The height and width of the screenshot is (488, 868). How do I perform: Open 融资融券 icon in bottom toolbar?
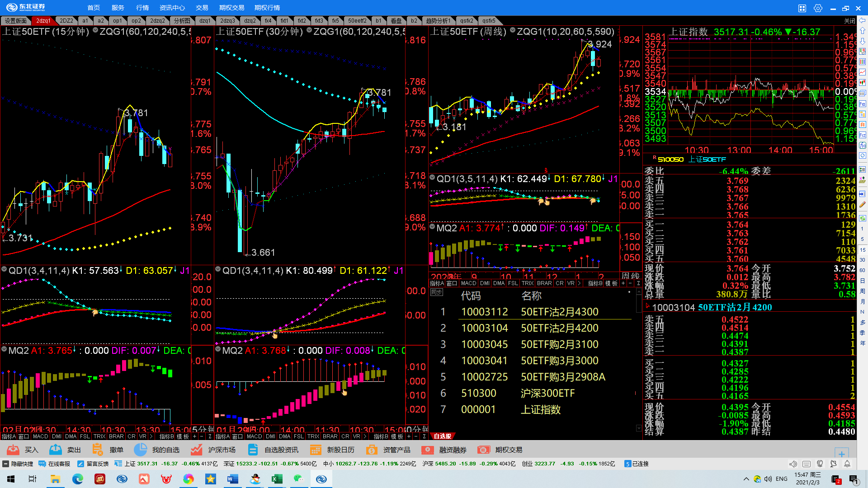[x=427, y=450]
